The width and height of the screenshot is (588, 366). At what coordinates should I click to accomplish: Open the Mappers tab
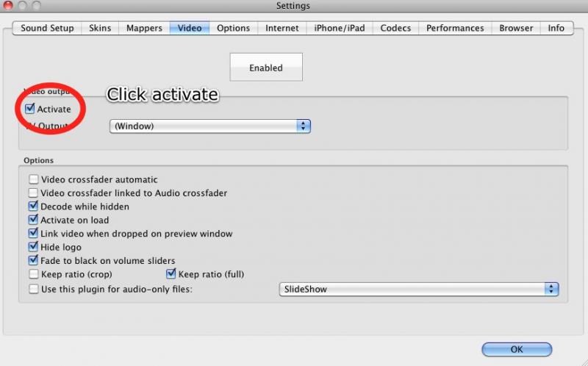coord(144,28)
